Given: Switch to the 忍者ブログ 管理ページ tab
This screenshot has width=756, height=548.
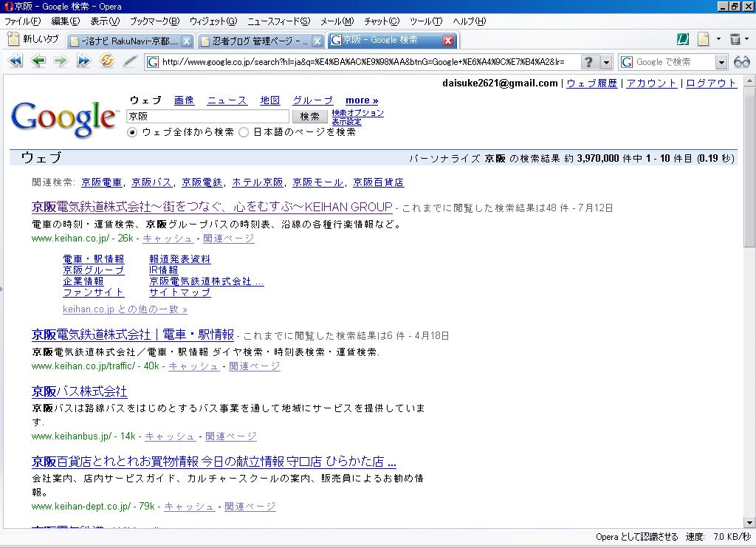Looking at the screenshot, I should (261, 41).
